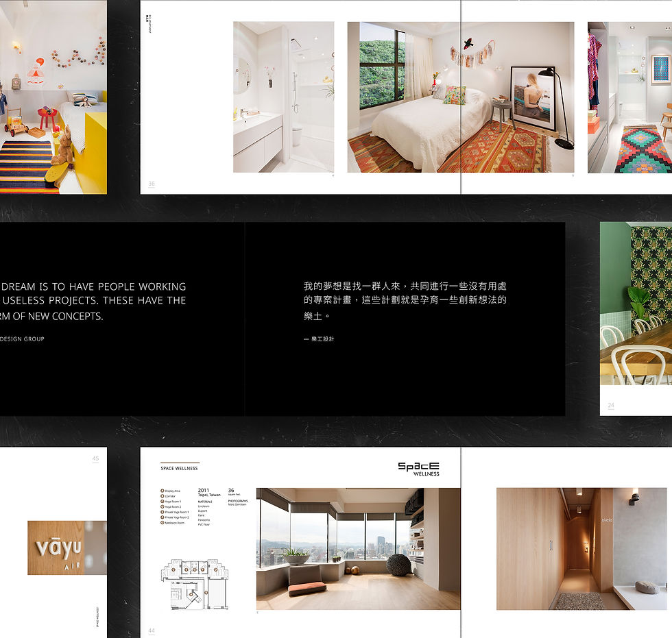Select the Private Yoga Room 1 marker icon
Image resolution: width=672 pixels, height=638 pixels.
(163, 512)
